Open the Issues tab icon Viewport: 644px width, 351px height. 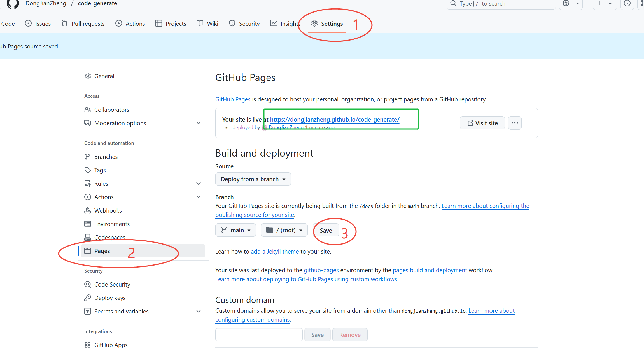click(28, 24)
